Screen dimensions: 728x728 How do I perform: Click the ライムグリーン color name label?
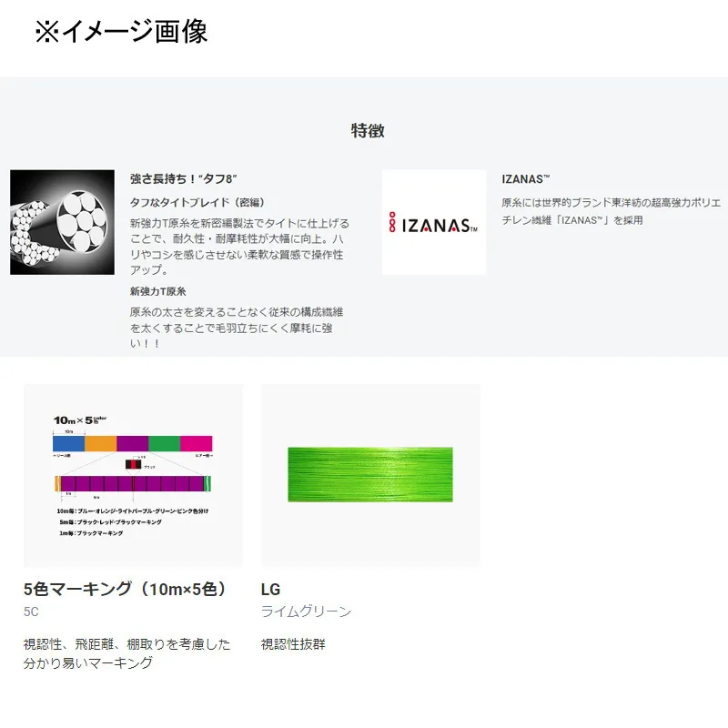(x=306, y=612)
